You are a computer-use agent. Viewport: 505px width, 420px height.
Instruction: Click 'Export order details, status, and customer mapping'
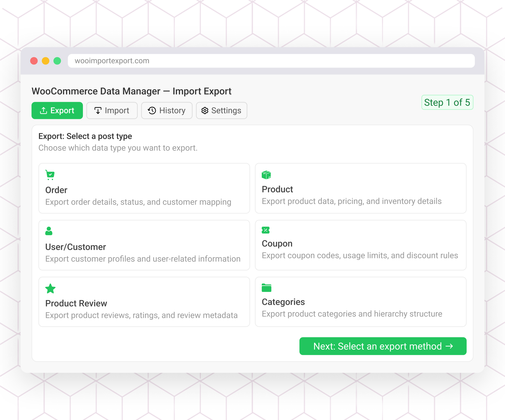(138, 202)
